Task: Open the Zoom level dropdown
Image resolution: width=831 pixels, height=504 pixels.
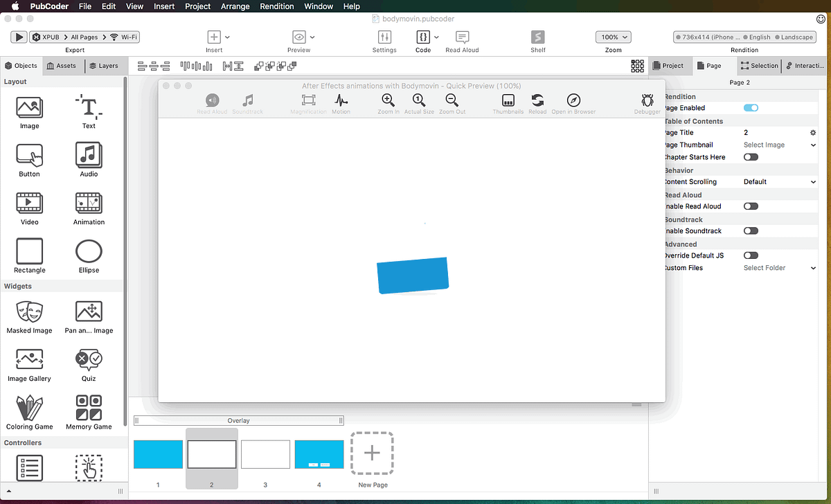Action: 613,37
